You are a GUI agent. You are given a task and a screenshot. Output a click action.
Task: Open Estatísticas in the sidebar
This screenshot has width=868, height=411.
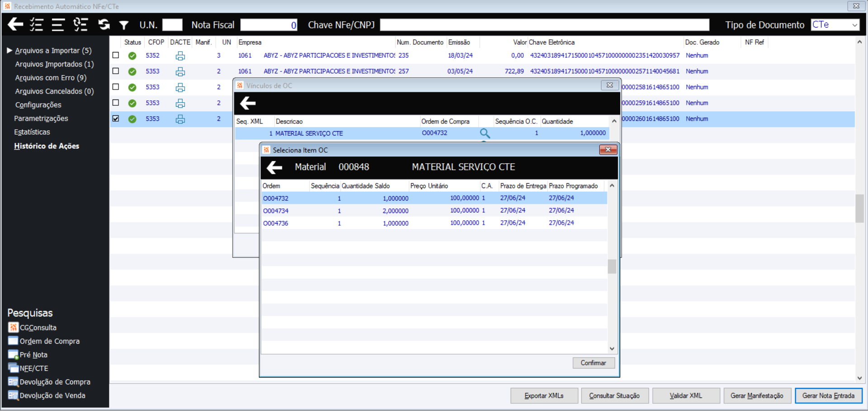(x=32, y=132)
